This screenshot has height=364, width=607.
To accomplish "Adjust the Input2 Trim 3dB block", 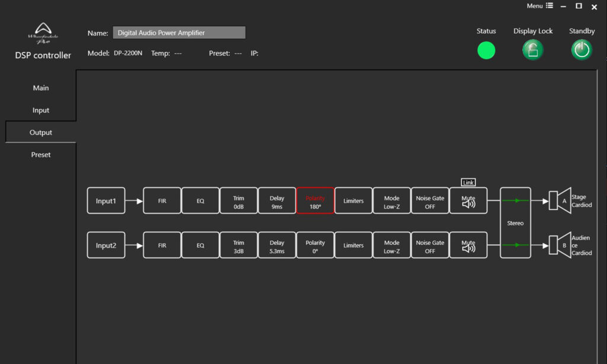I will coord(238,245).
